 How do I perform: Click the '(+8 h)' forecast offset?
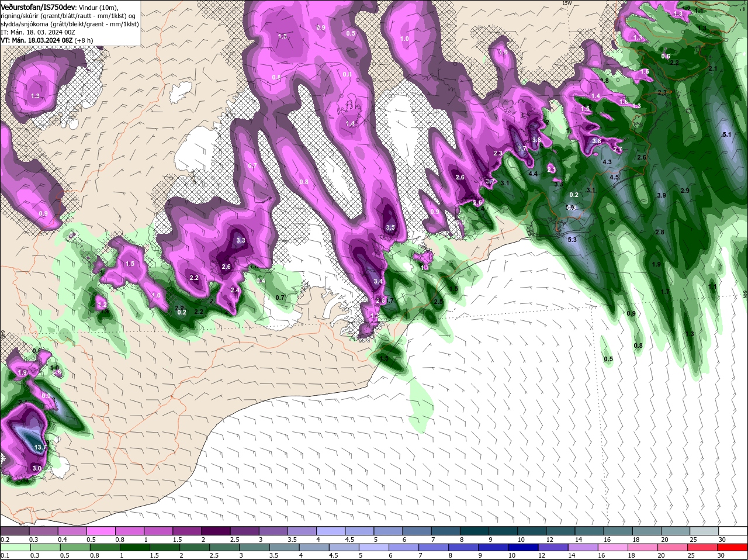click(84, 40)
